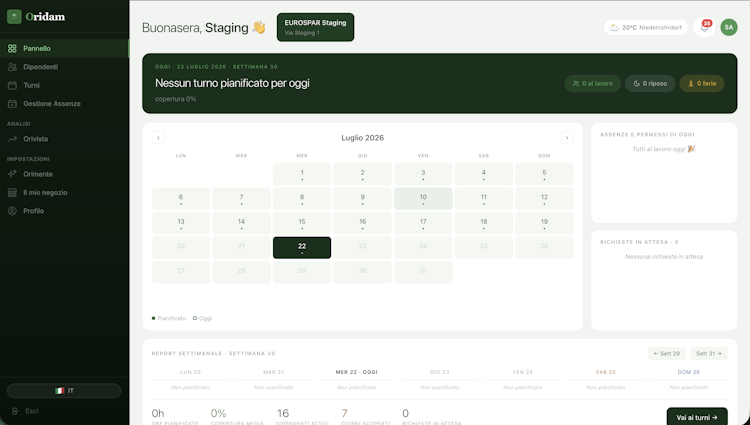Select July 1 in the calendar
Viewport: 750px width, 425px height.
coord(302,174)
